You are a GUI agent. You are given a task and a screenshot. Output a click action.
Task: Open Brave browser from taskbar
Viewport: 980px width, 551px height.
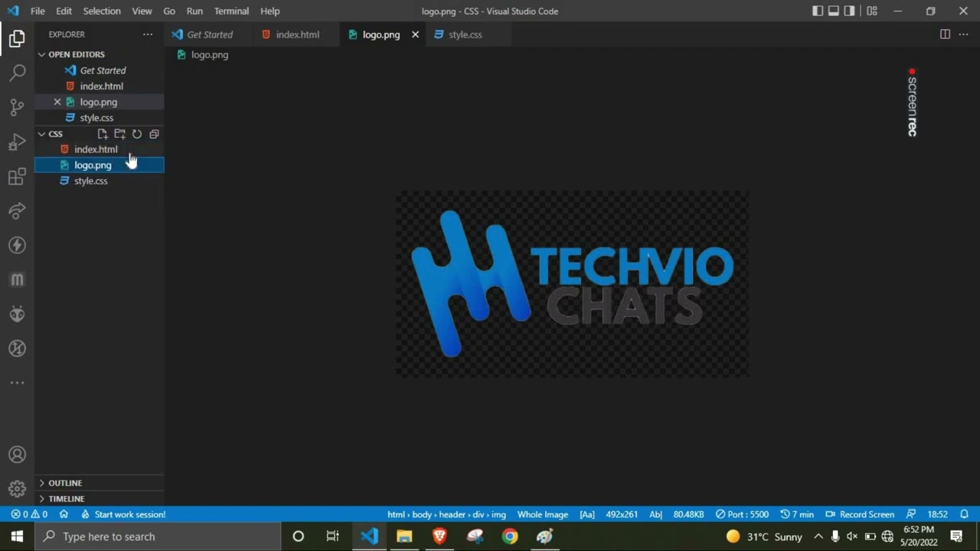pyautogui.click(x=439, y=536)
